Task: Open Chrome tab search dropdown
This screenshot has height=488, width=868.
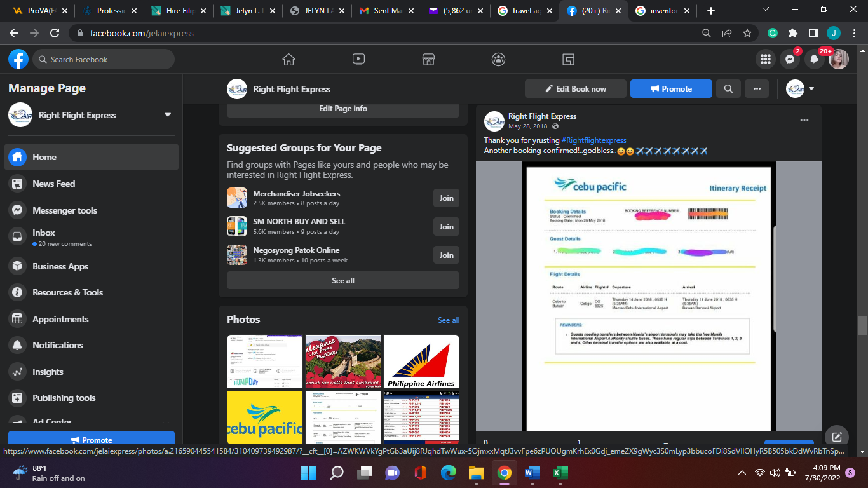Action: [765, 10]
